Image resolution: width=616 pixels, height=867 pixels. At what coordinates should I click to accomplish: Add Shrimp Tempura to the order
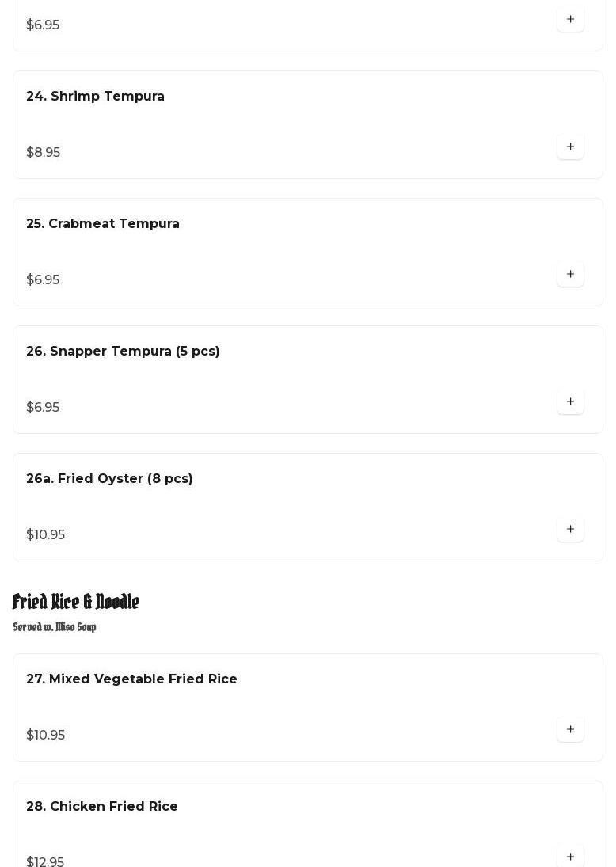pyautogui.click(x=570, y=146)
